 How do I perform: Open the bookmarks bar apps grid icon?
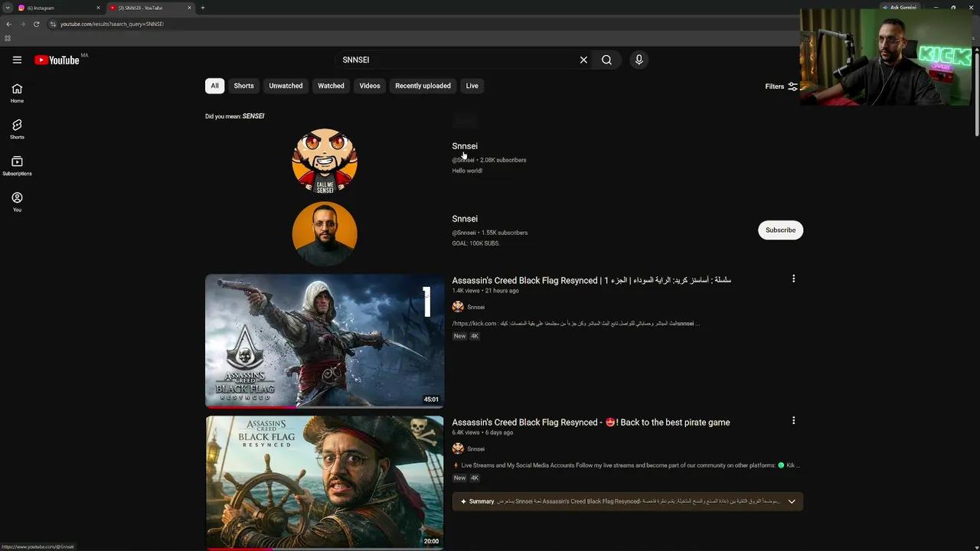coord(8,38)
